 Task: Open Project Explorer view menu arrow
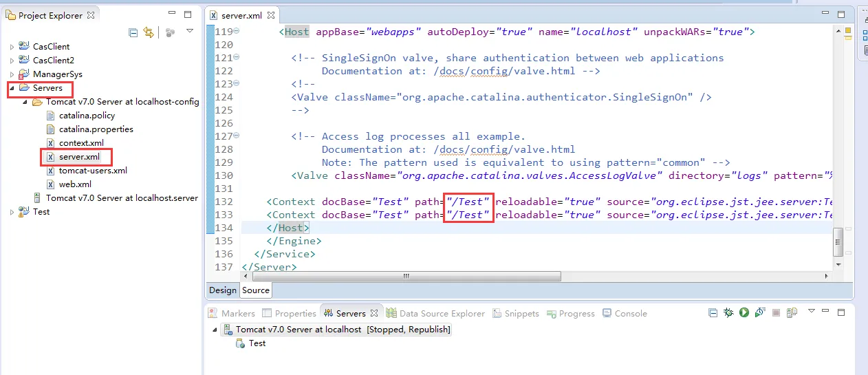pos(191,31)
